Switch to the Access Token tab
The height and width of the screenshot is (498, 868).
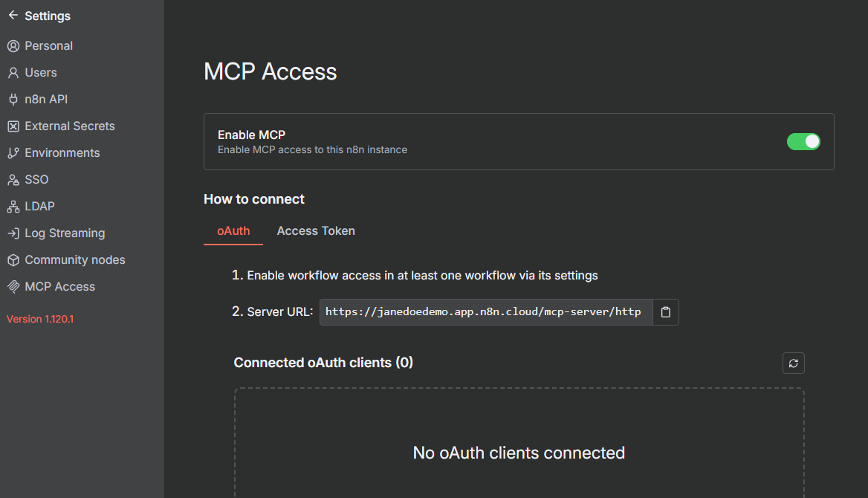[x=315, y=230]
